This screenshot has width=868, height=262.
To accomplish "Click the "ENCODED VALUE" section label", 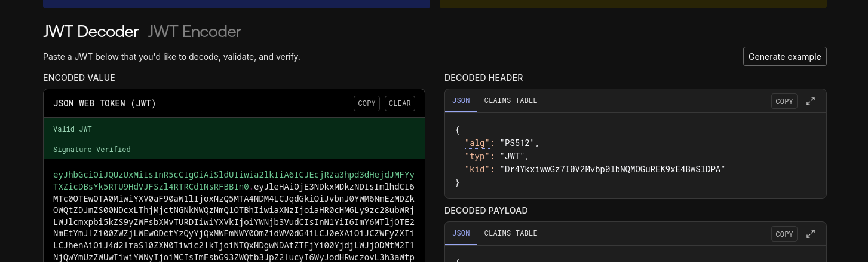I will [79, 78].
